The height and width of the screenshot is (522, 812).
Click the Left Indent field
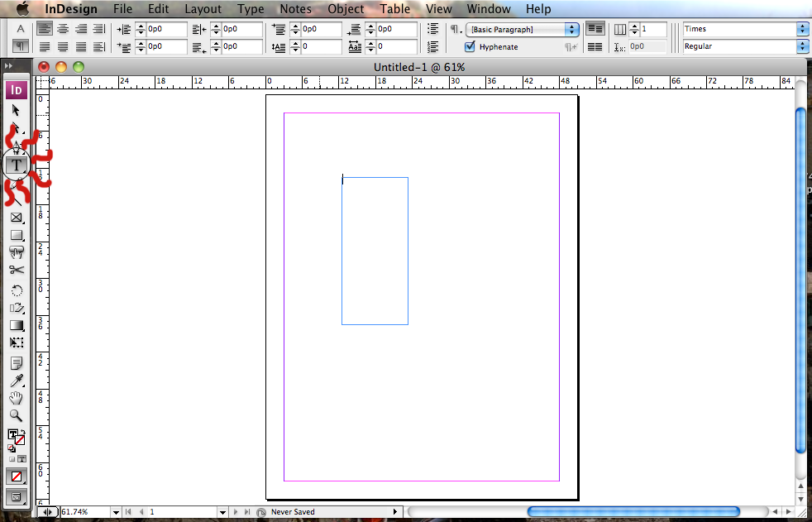(x=167, y=29)
